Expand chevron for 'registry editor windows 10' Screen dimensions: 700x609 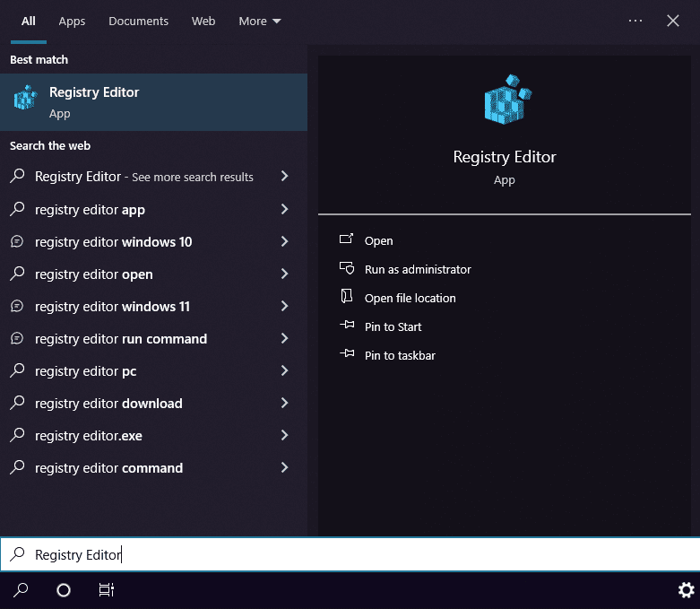coord(285,241)
